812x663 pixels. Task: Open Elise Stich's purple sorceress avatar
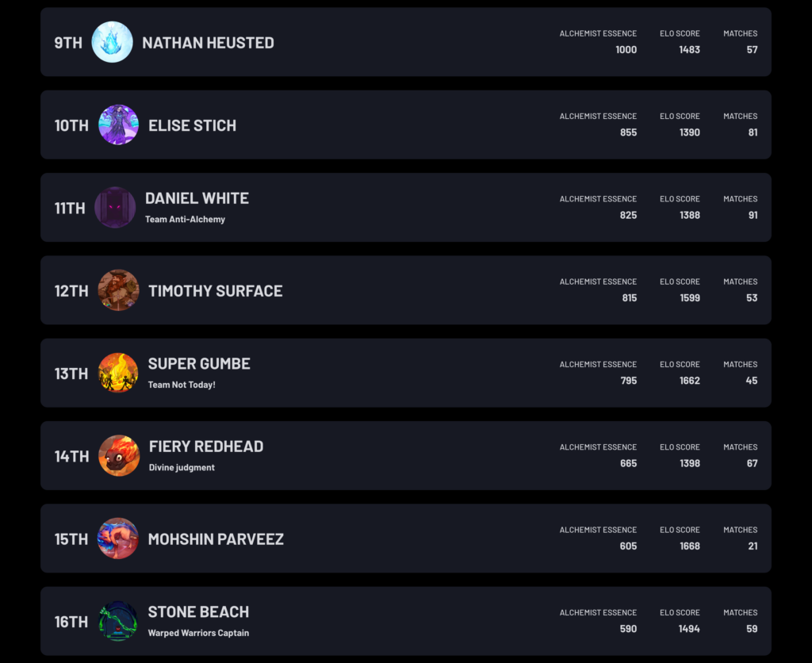click(x=119, y=125)
